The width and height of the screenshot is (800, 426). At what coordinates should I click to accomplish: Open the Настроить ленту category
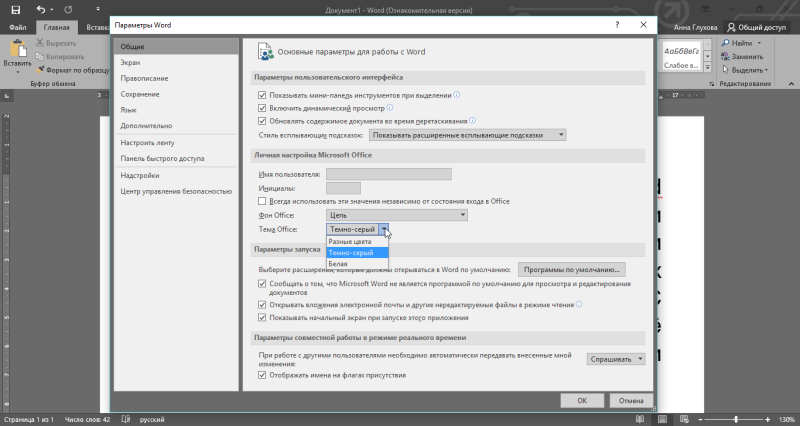pyautogui.click(x=176, y=143)
